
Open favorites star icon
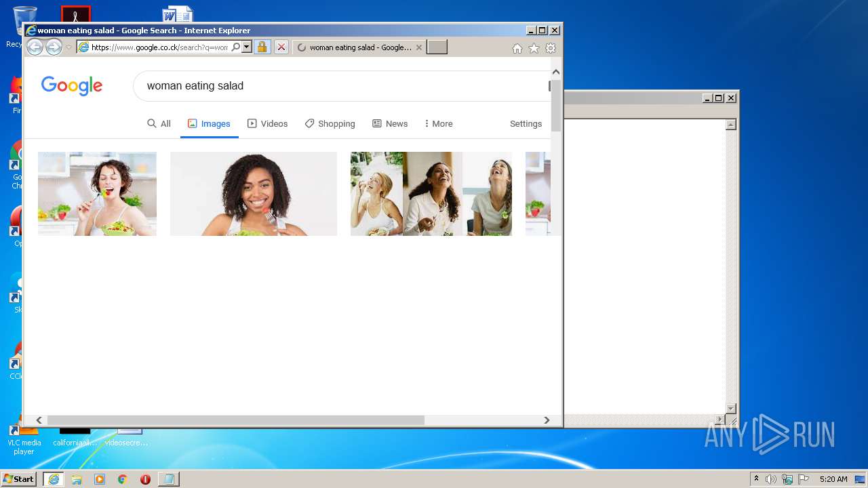click(x=534, y=48)
